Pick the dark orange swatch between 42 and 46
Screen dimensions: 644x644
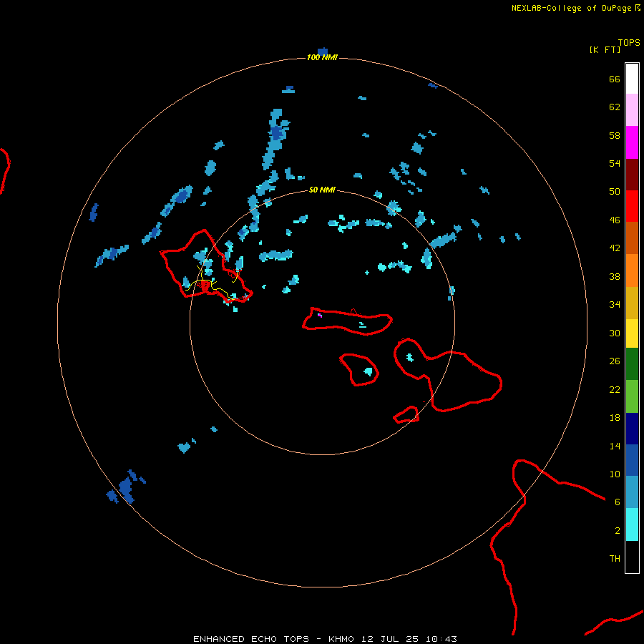pyautogui.click(x=632, y=238)
